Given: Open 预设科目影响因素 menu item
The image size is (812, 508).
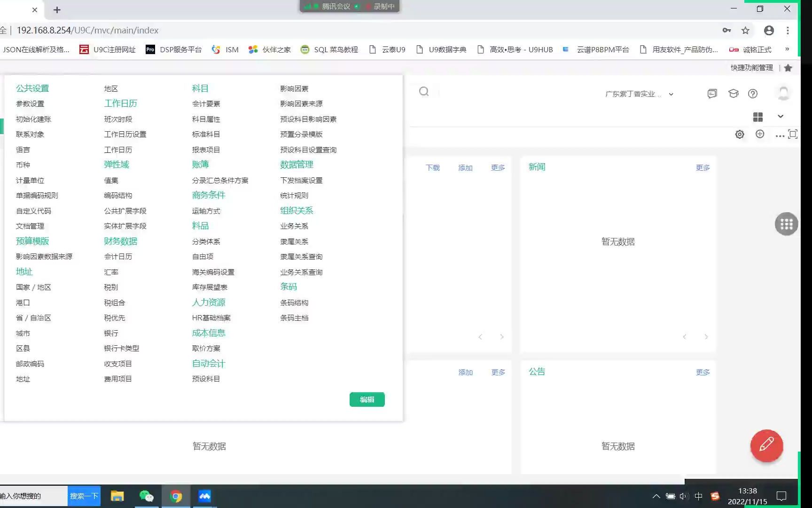Looking at the screenshot, I should 308,119.
